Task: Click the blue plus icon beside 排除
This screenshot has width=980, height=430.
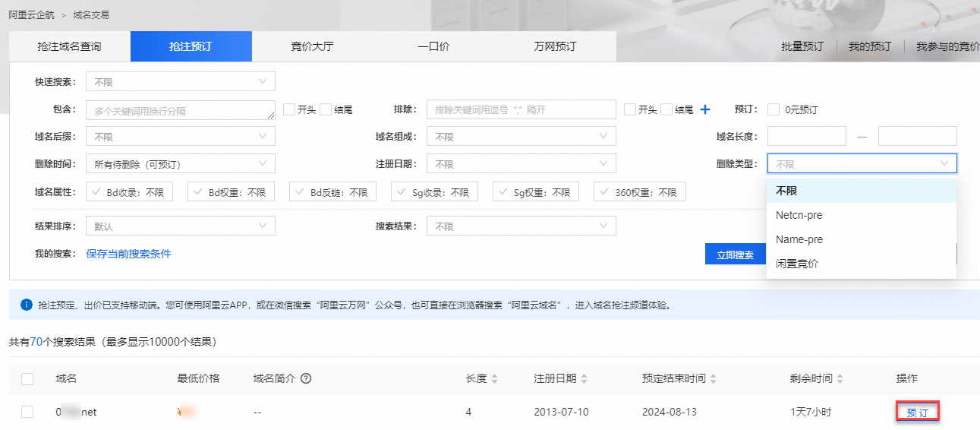Action: (704, 109)
